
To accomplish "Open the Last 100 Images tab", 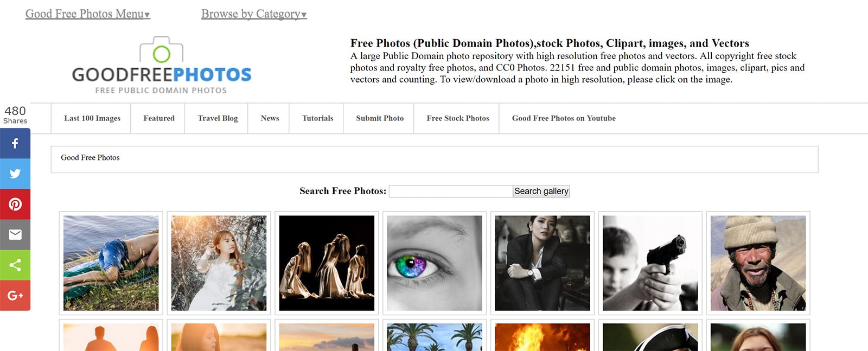I will coord(92,118).
